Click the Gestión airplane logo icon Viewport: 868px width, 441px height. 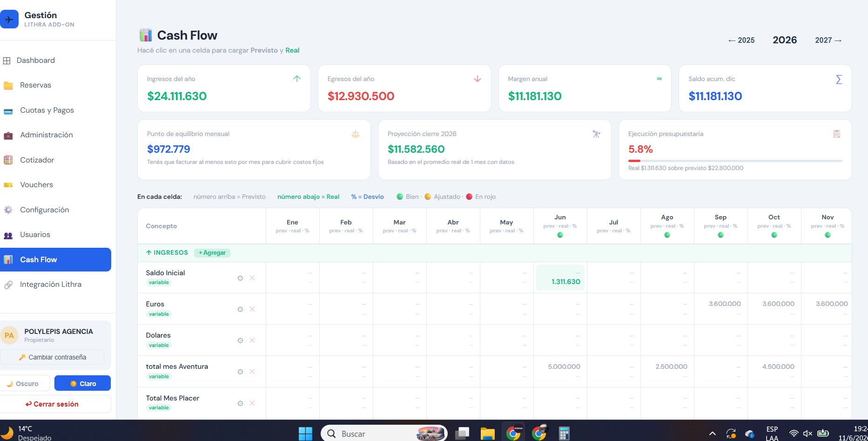point(9,20)
